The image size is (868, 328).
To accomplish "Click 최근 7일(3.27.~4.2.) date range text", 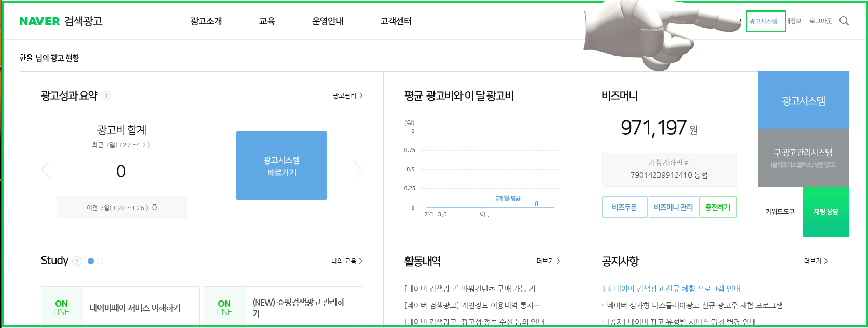I will (121, 145).
